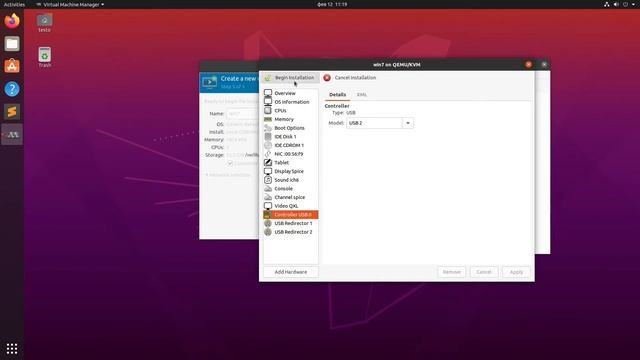Open Boot Options entry
The width and height of the screenshot is (640, 360).
tap(291, 128)
